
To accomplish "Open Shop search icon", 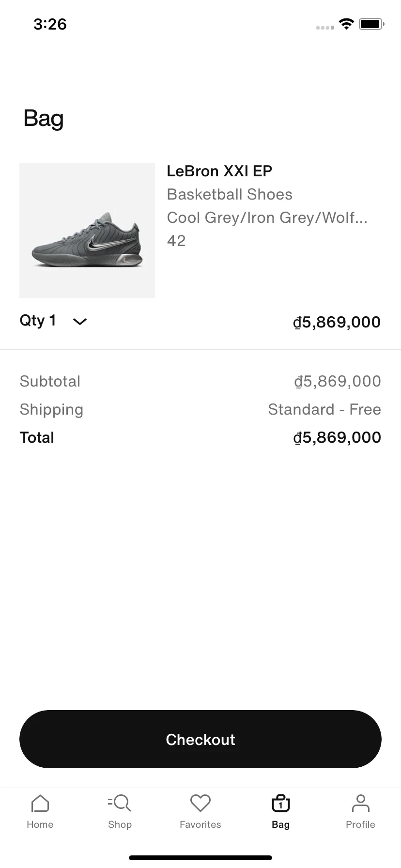I will [x=120, y=803].
